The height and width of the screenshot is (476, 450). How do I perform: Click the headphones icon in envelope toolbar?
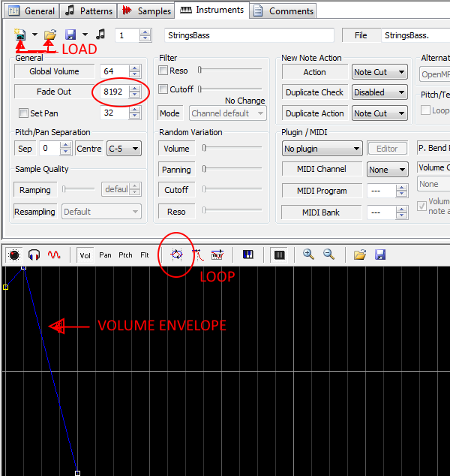[x=34, y=255]
